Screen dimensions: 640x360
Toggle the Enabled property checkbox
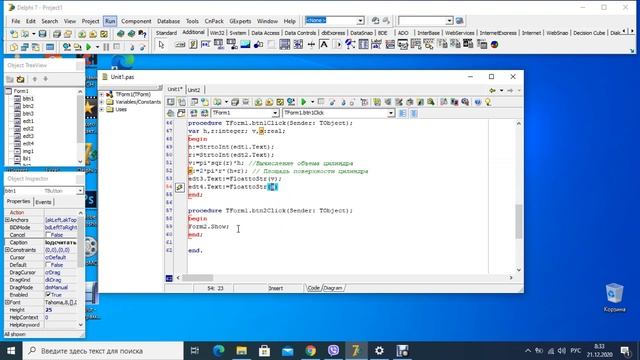[48, 294]
